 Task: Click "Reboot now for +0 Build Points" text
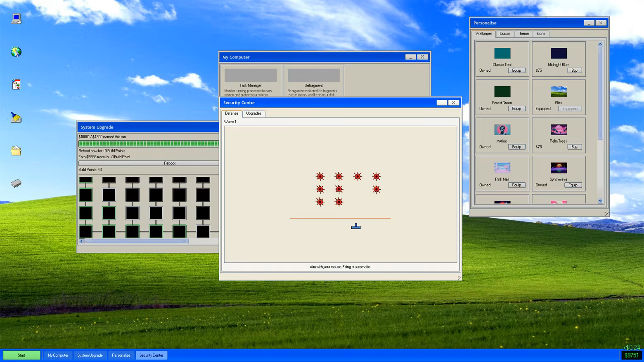[102, 151]
